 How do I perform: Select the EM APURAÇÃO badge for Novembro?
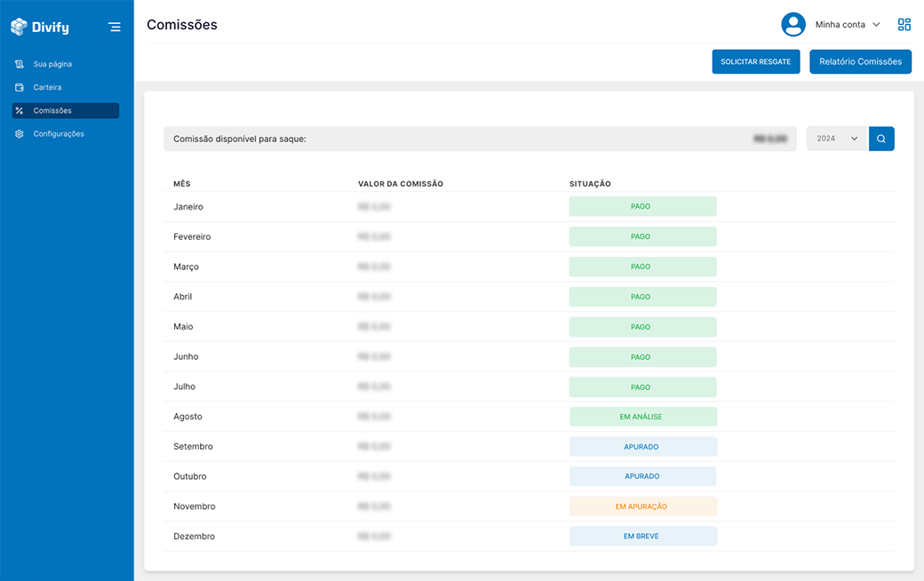pyautogui.click(x=641, y=506)
